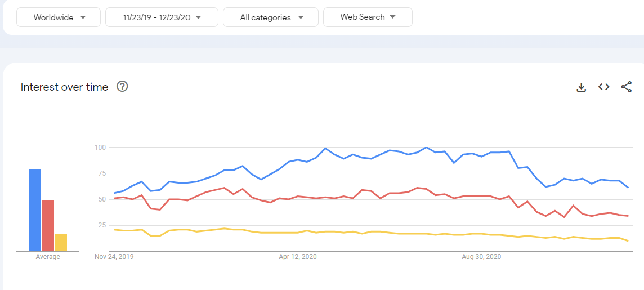Share the interest over time chart
The image size is (644, 290).
click(627, 87)
